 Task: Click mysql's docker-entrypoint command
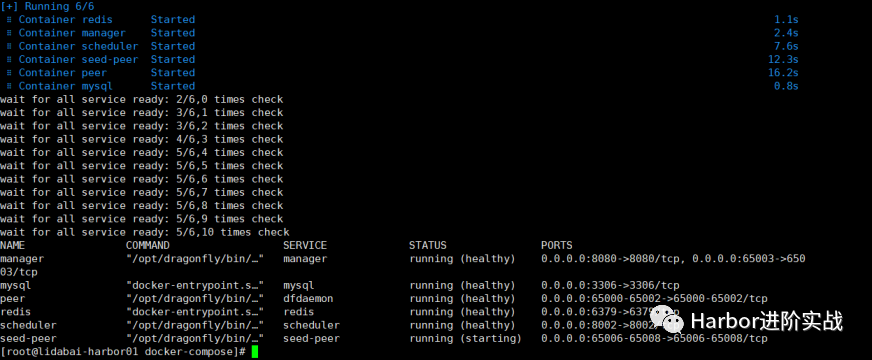(x=195, y=285)
